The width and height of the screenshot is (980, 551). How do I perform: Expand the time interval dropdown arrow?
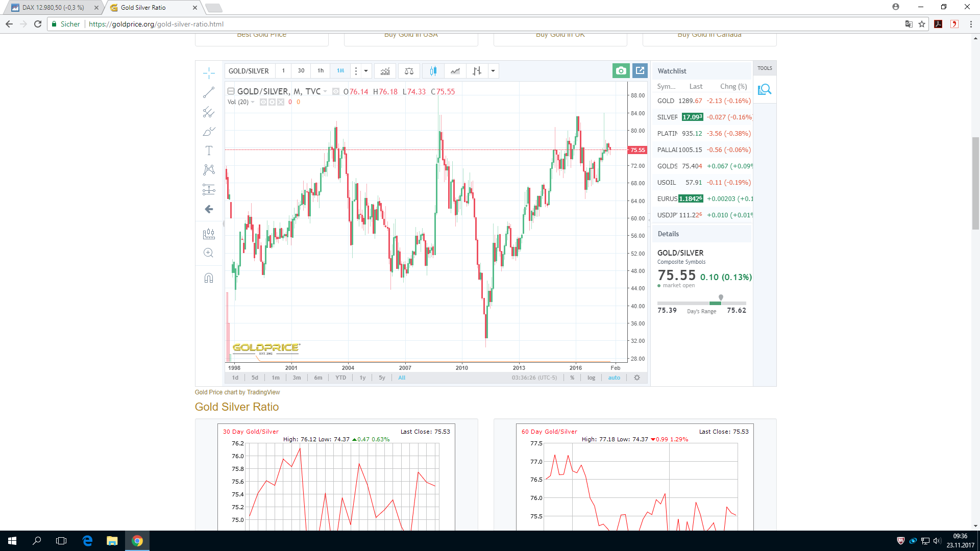(x=366, y=71)
